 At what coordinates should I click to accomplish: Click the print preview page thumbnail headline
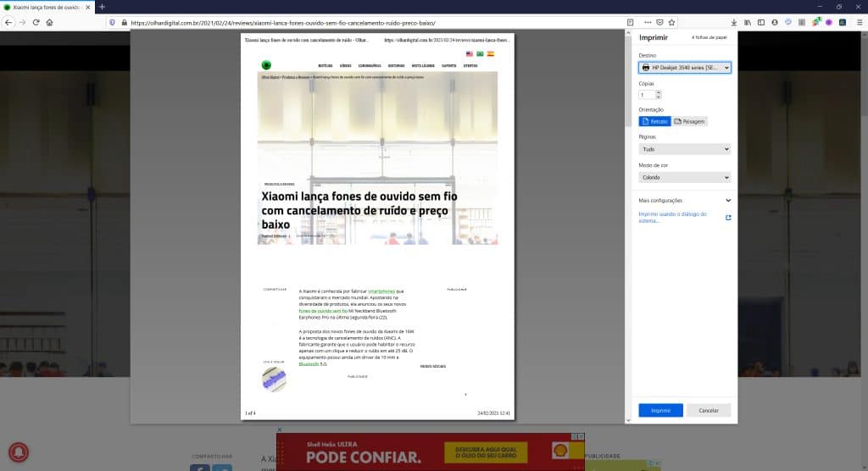pyautogui.click(x=359, y=210)
